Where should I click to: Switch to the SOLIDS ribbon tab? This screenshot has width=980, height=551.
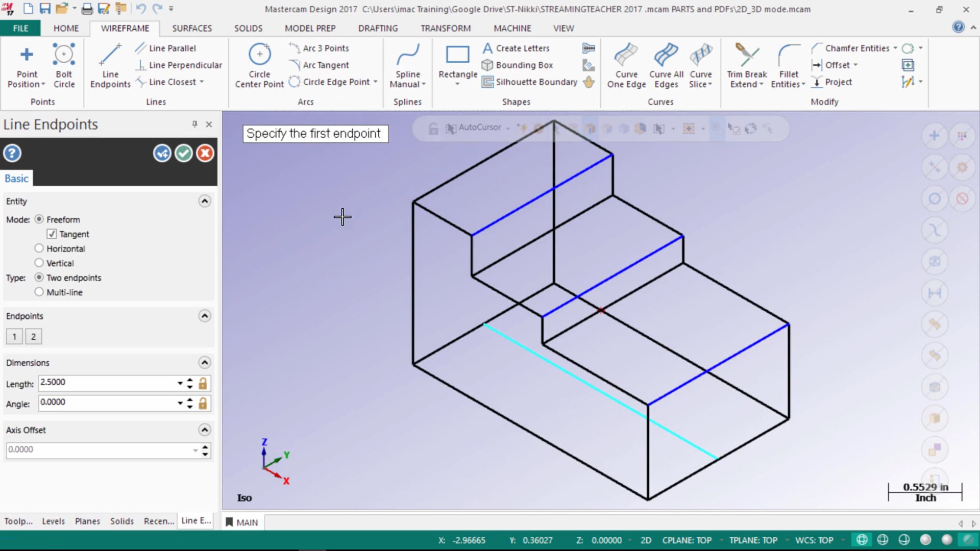(249, 28)
